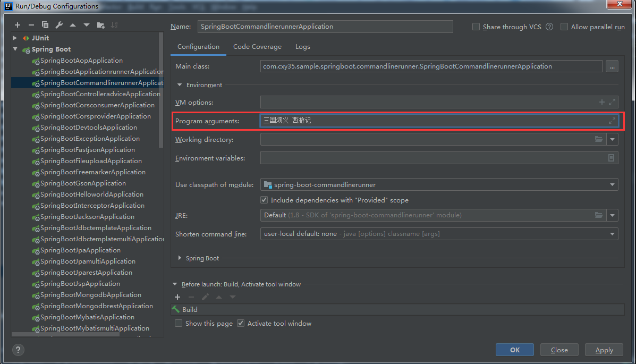Expand the Spring Boot settings section

180,258
